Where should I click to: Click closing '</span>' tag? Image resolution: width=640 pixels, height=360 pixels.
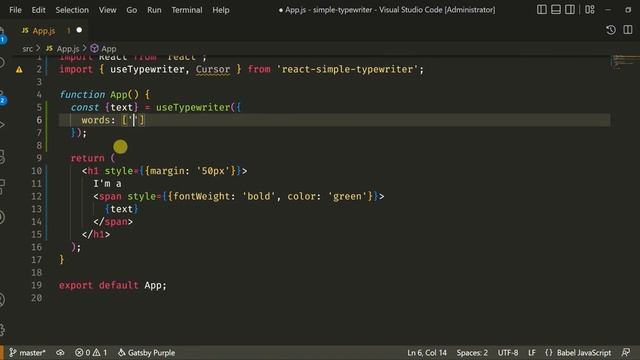tap(113, 222)
